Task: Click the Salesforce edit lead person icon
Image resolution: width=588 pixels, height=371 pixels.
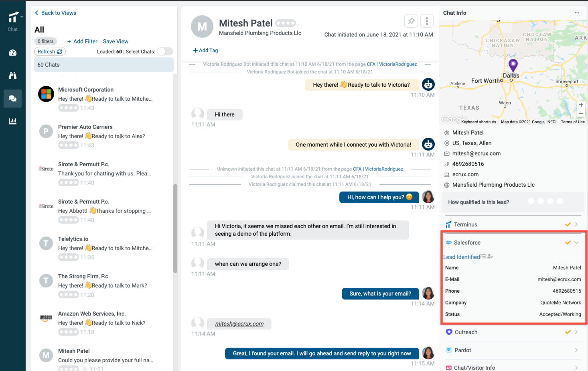Action: click(490, 256)
